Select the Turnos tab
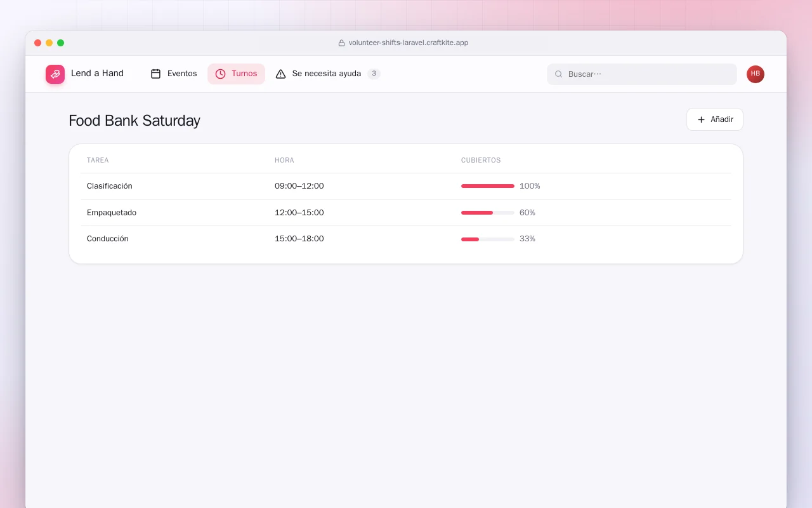This screenshot has width=812, height=508. coord(236,74)
